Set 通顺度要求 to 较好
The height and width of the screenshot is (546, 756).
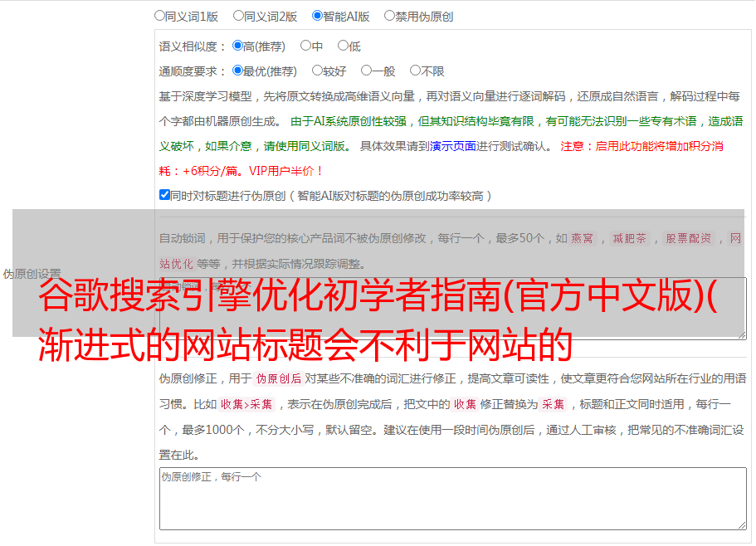tap(317, 71)
